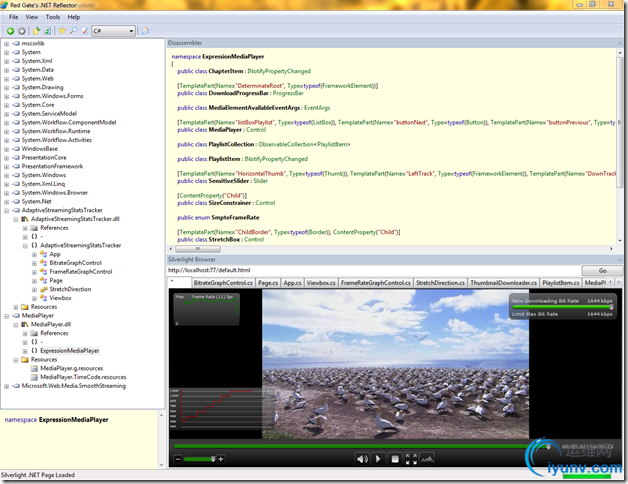This screenshot has width=628, height=484.
Task: Follow the ChapterItem class link
Action: click(226, 71)
